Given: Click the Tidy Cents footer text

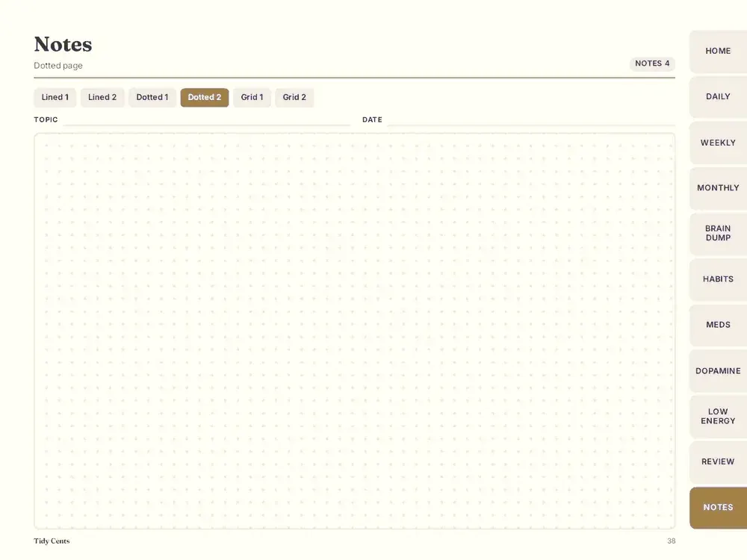Looking at the screenshot, I should 52,541.
